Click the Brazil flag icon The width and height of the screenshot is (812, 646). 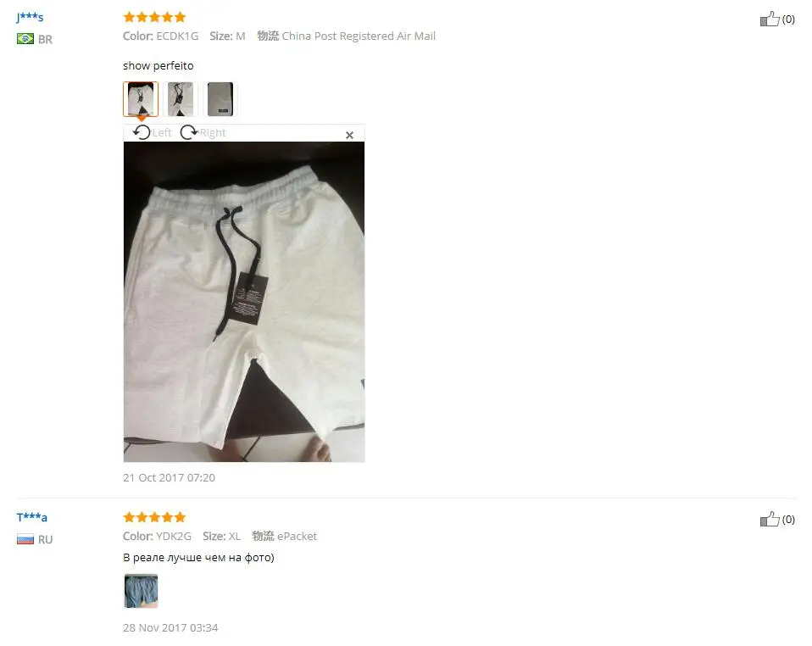coord(25,39)
